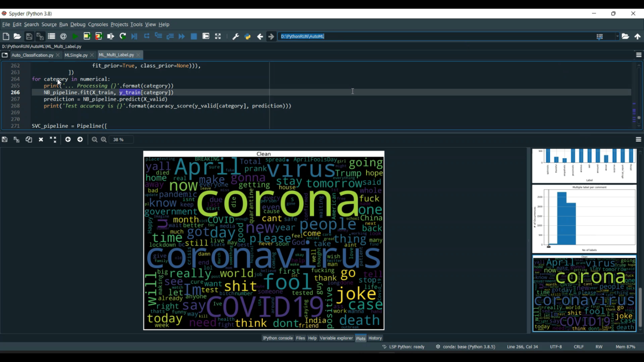Open the Plots pane options menu
644x362 pixels.
(x=638, y=139)
